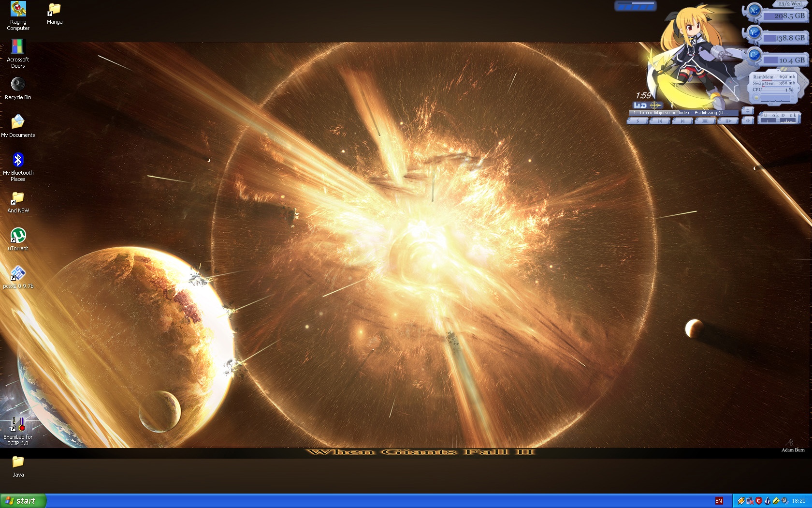The width and height of the screenshot is (812, 508).
Task: Click the SwapMem 386 mb readout
Action: click(x=774, y=83)
